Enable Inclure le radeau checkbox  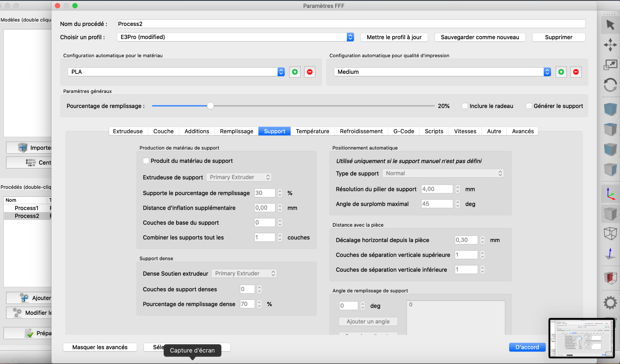(x=465, y=106)
